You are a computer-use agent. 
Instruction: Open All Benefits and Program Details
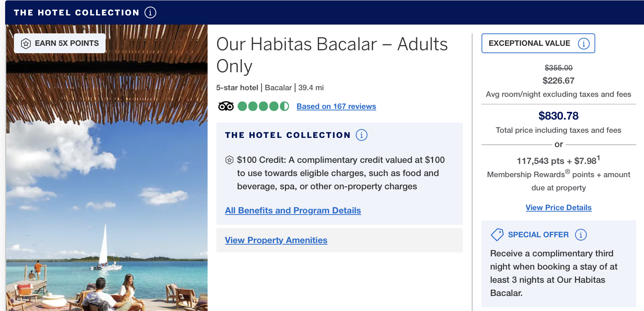(x=293, y=211)
